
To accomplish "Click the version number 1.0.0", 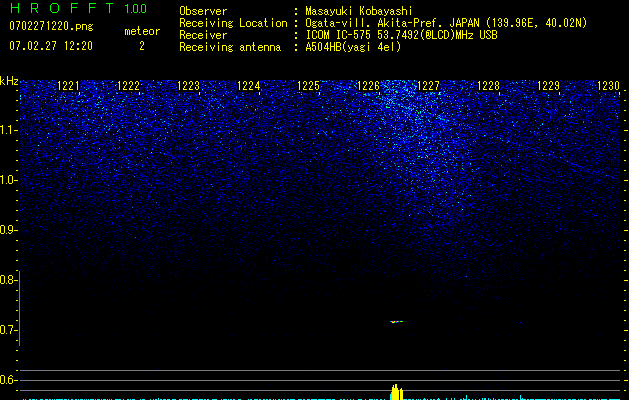I will click(135, 8).
